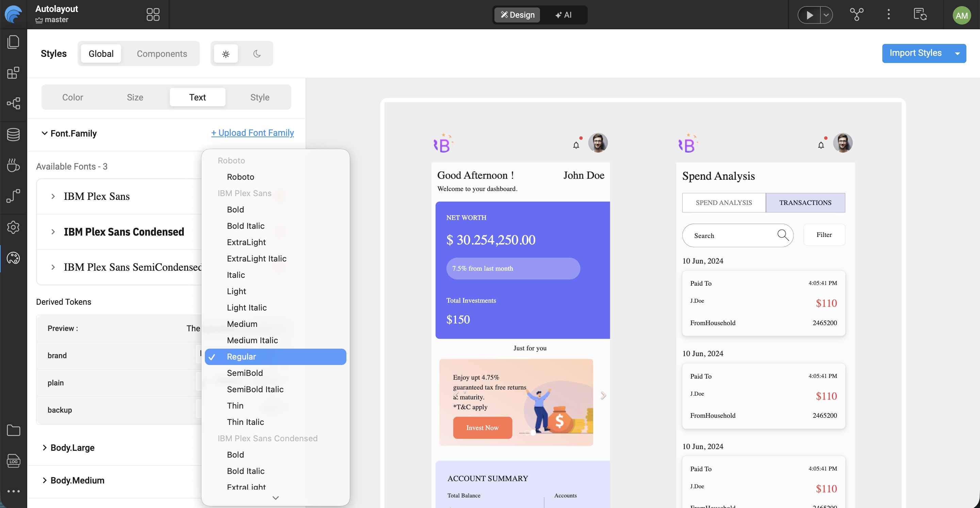Choose Roboto option in font dropdown
The height and width of the screenshot is (508, 980).
coord(275,177)
